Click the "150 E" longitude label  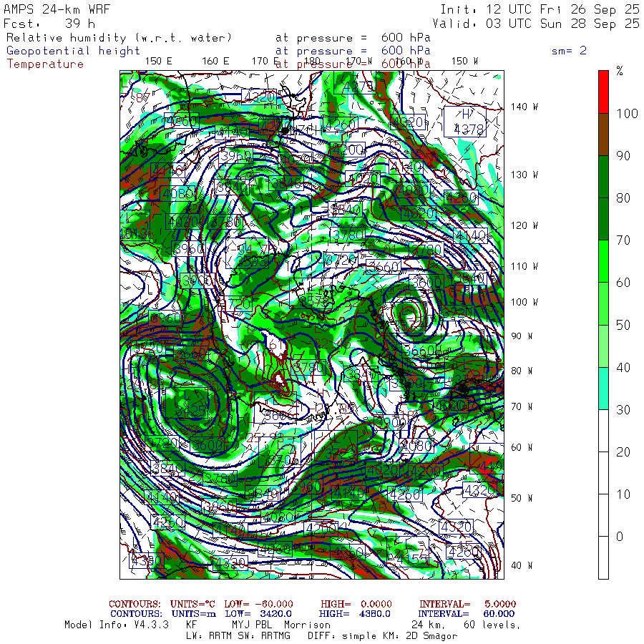(159, 61)
